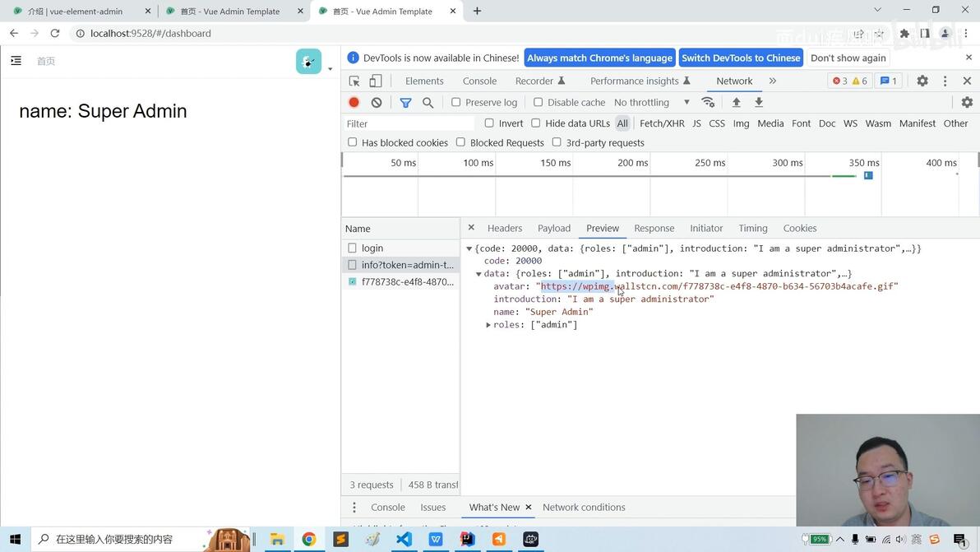Screen dimensions: 980x552
Task: Open the No throttling dropdown
Action: [x=652, y=103]
